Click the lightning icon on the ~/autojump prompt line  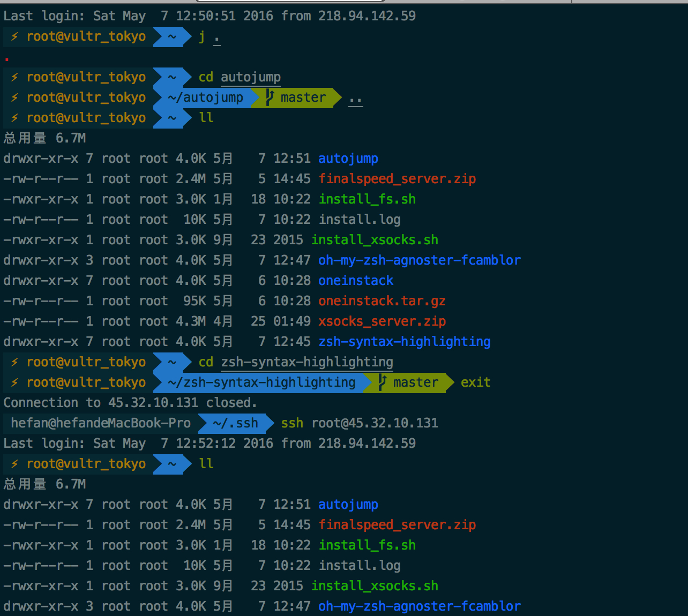pyautogui.click(x=14, y=97)
